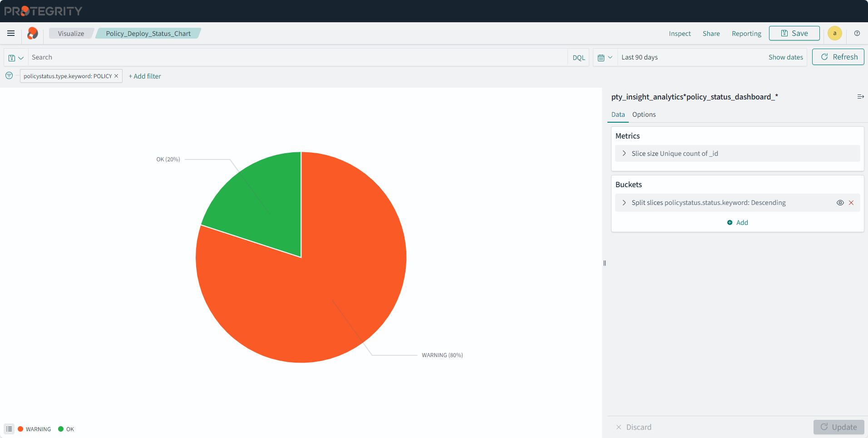Expand the Split slices bucket
The height and width of the screenshot is (438, 868).
pos(624,203)
